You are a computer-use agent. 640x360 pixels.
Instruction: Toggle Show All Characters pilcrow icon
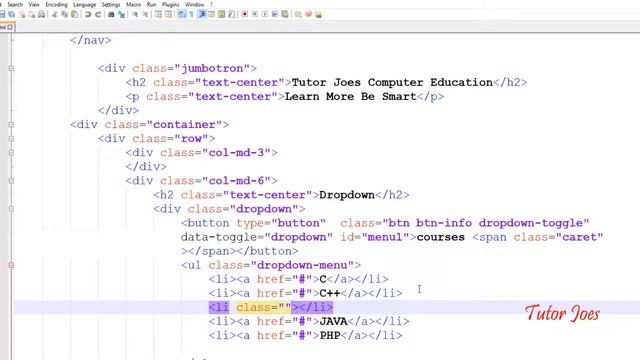(191, 14)
